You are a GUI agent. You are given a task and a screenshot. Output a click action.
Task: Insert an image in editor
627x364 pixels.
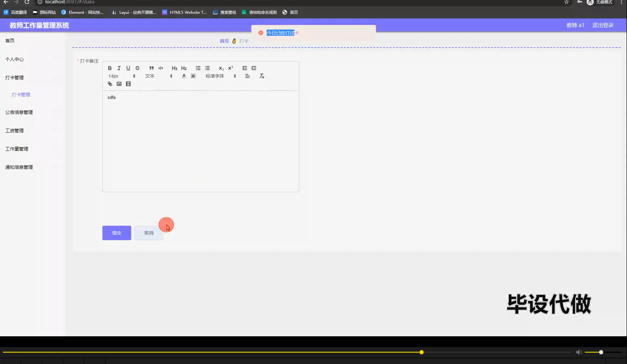point(119,84)
